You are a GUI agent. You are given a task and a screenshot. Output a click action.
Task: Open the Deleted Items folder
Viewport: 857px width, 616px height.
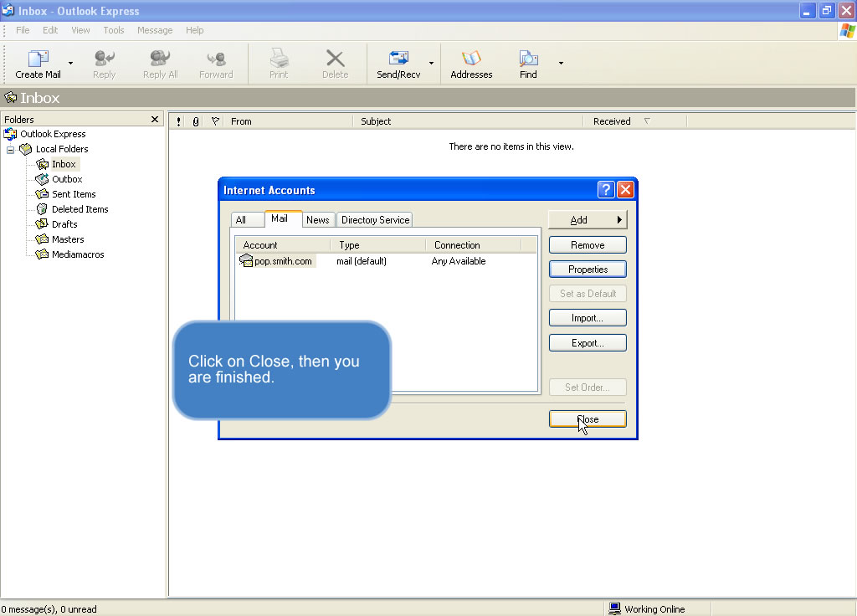pos(80,209)
